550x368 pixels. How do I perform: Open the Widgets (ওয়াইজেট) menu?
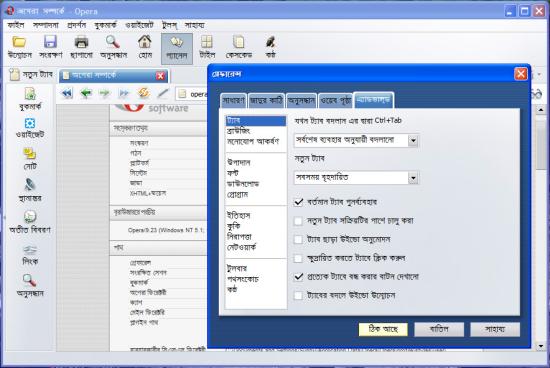(x=139, y=25)
